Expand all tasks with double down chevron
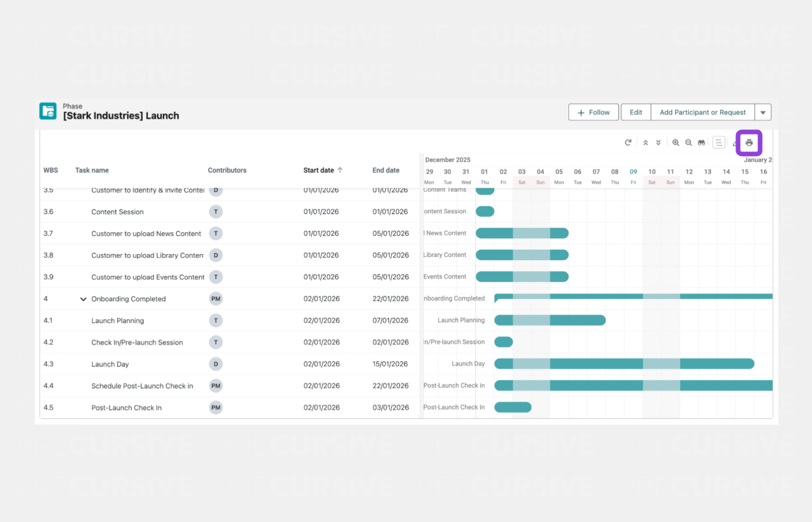The image size is (812, 522). coord(658,143)
